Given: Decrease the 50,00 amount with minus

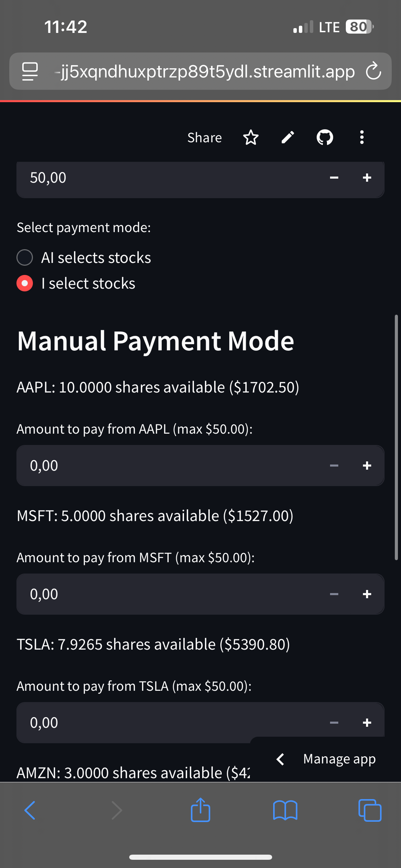Looking at the screenshot, I should click(x=334, y=178).
